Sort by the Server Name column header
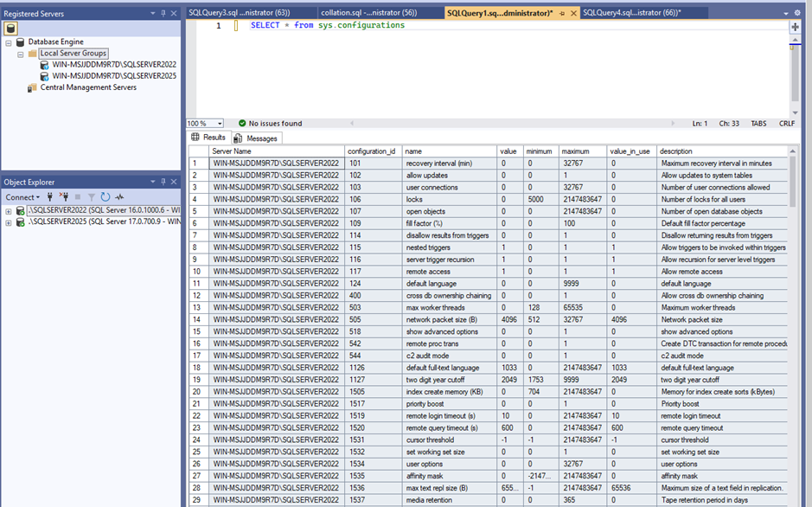 [277, 151]
